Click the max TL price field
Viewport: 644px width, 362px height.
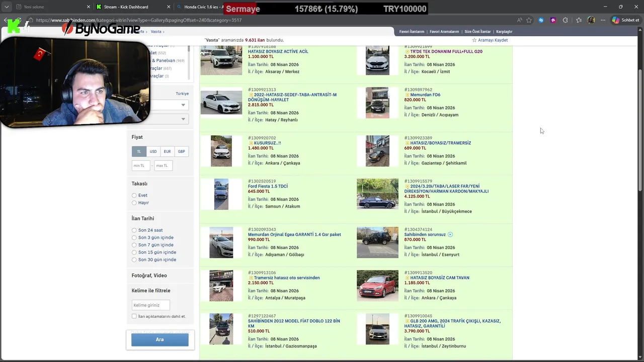click(x=164, y=165)
